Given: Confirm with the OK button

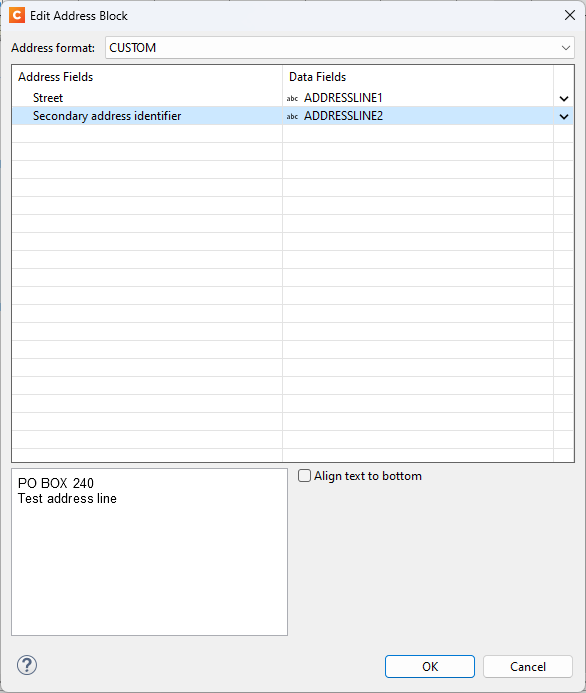Looking at the screenshot, I should 430,666.
